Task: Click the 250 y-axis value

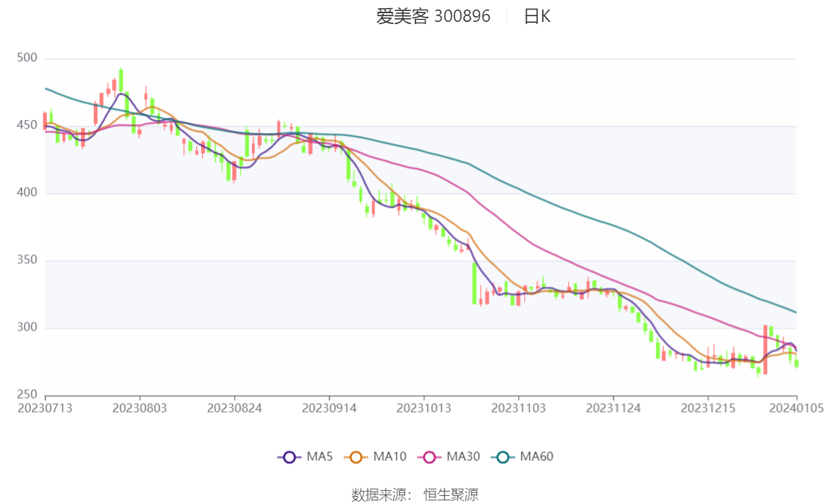Action: tap(28, 394)
